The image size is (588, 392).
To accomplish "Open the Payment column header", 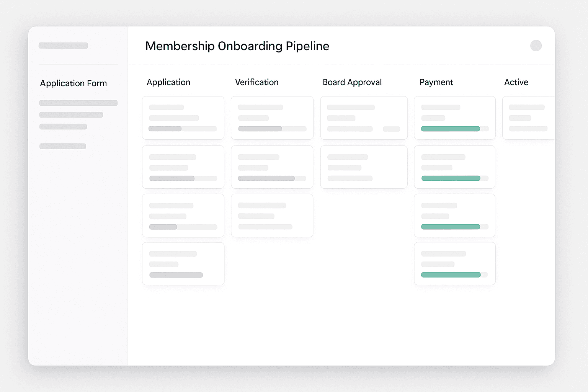I will [436, 82].
